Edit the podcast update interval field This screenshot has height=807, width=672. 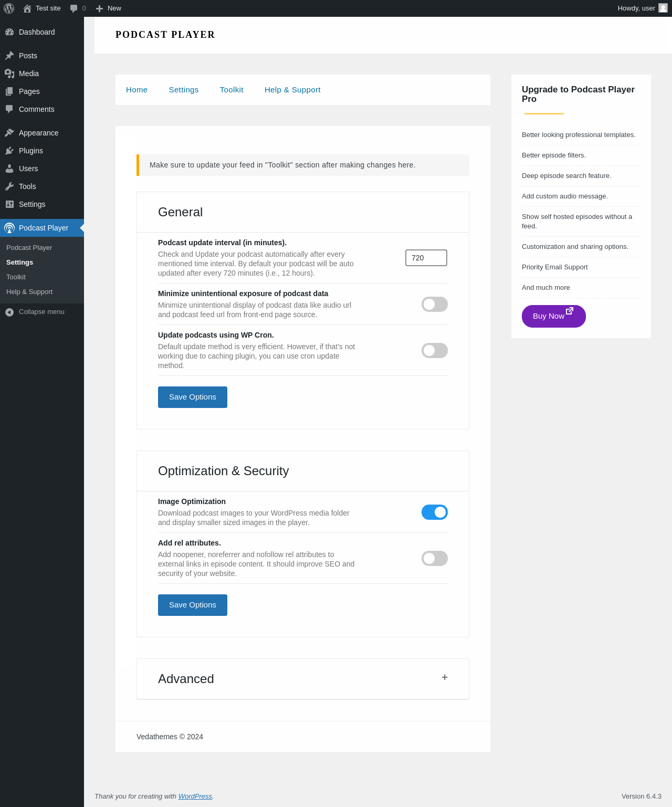426,258
